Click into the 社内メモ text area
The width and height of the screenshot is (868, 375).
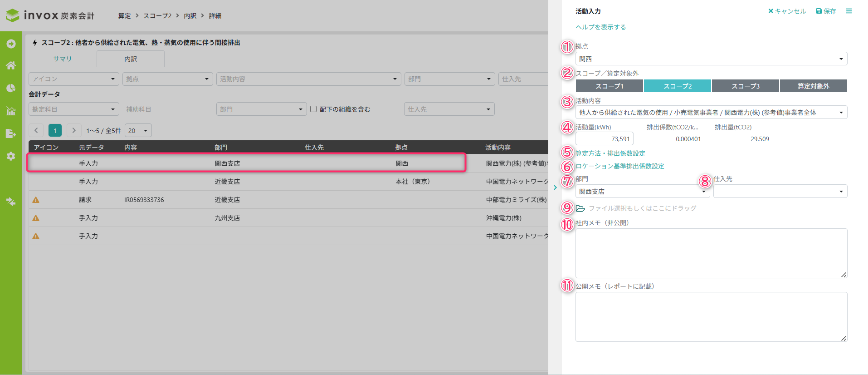[x=711, y=253]
